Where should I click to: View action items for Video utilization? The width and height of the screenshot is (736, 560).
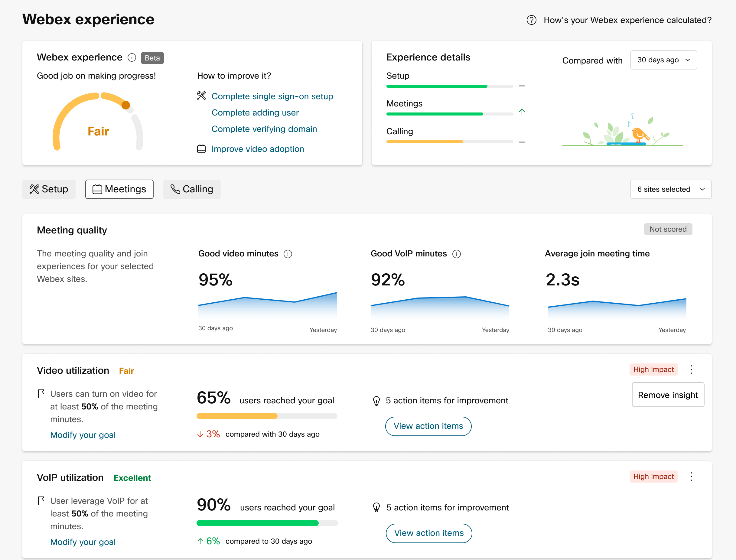coord(428,426)
